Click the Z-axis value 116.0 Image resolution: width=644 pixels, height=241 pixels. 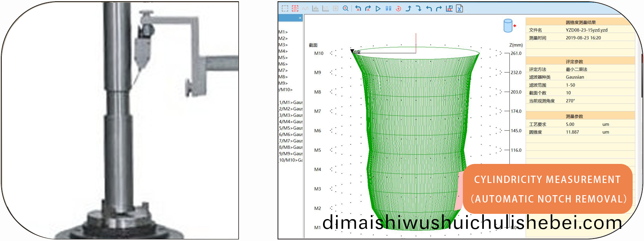(x=516, y=150)
